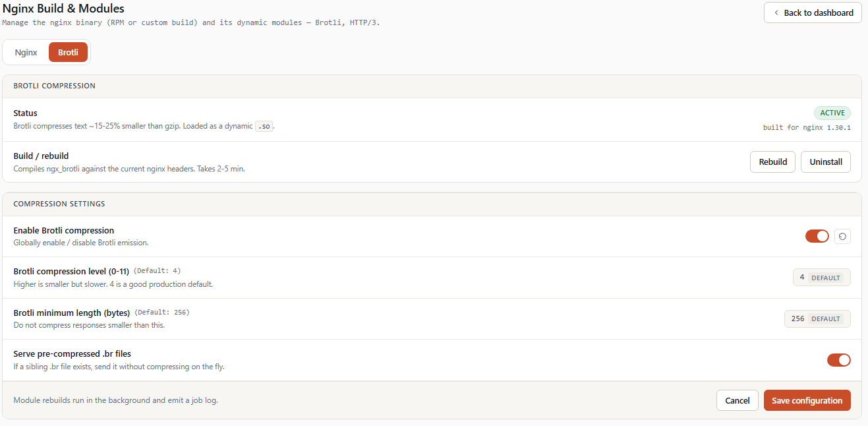Image resolution: width=868 pixels, height=426 pixels.
Task: Go back to dashboard
Action: [813, 13]
